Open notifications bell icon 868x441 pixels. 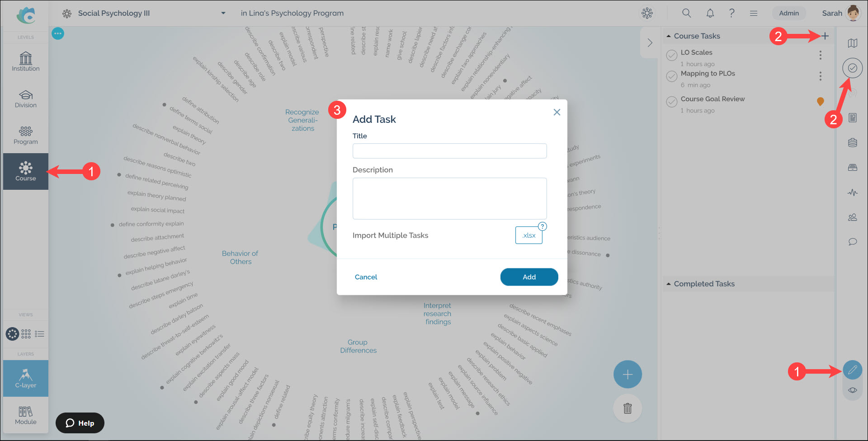coord(710,13)
